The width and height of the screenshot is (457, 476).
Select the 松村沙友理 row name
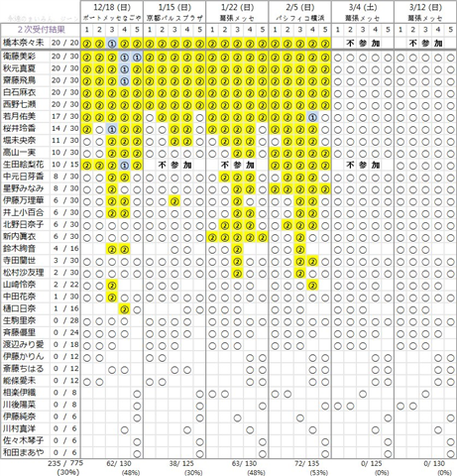tap(23, 273)
